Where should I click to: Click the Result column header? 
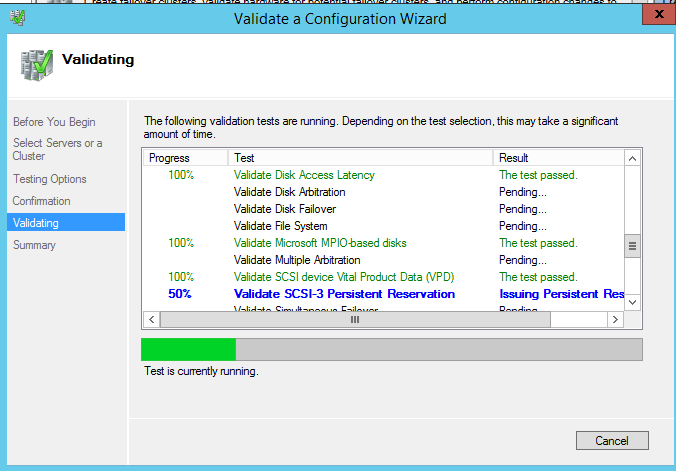coord(559,158)
